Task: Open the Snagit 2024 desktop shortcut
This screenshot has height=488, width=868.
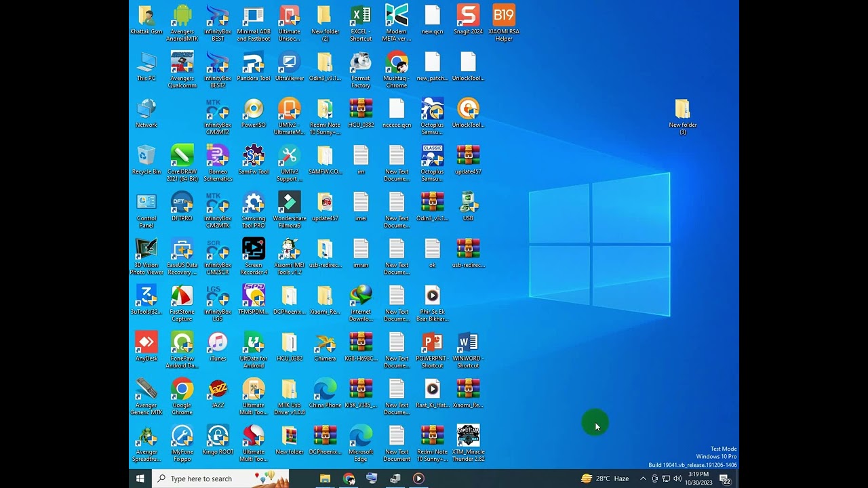Action: pos(468,16)
